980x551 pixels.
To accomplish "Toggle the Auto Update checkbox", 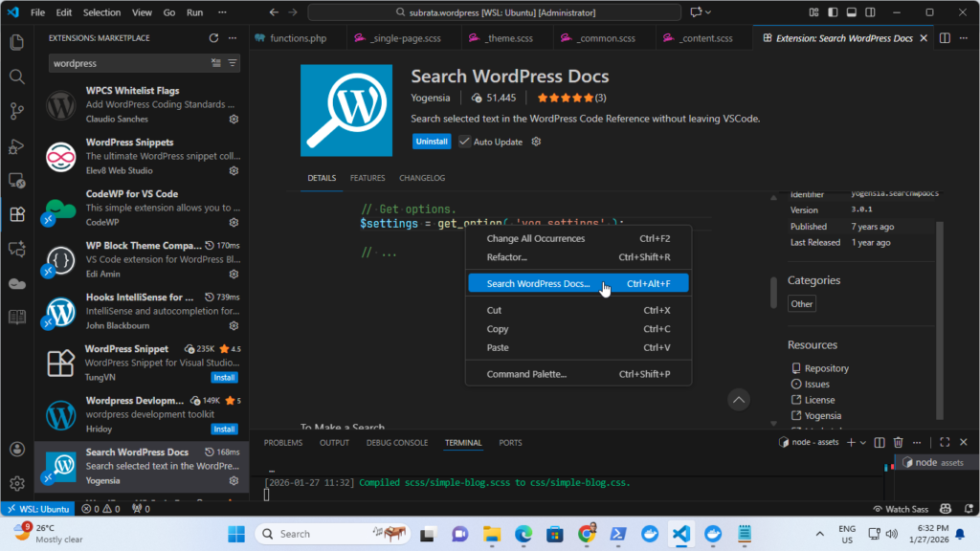I will pos(464,142).
